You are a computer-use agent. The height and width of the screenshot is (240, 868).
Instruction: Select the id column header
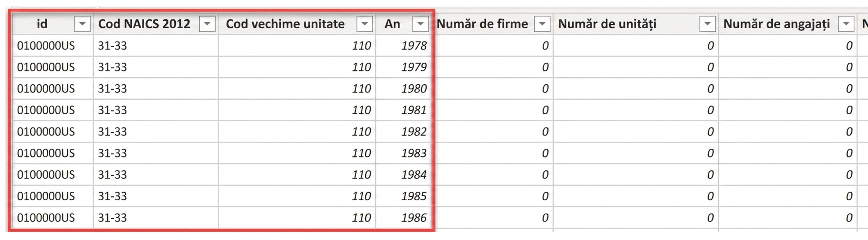click(42, 24)
